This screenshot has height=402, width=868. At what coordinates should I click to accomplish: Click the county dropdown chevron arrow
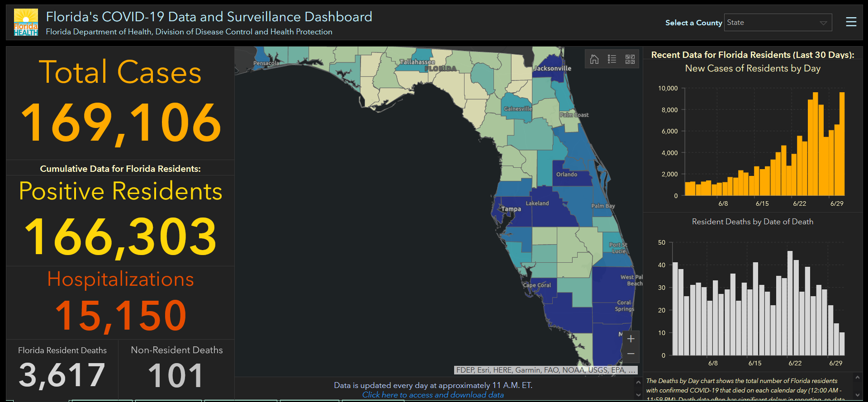(823, 23)
